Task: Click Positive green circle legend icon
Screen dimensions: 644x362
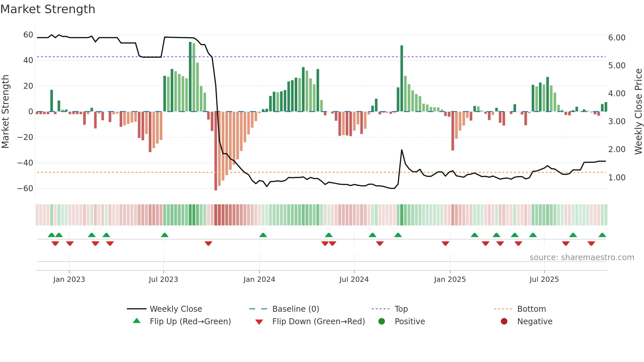Action: click(381, 321)
